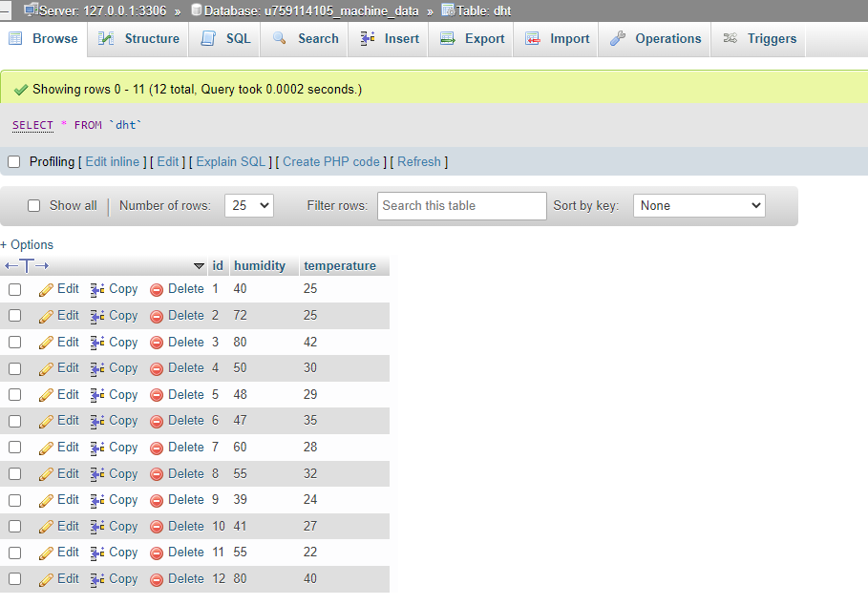Check the Profiling checkbox
This screenshot has height=605, width=868.
pyautogui.click(x=13, y=161)
